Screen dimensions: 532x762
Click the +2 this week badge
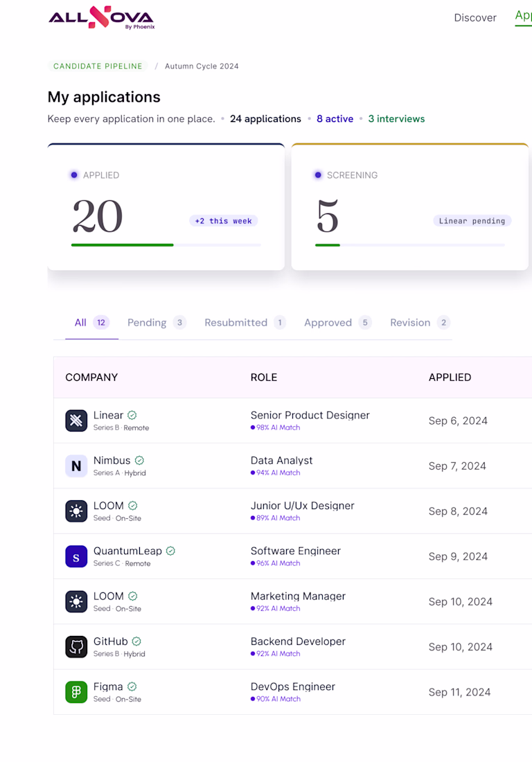(224, 220)
